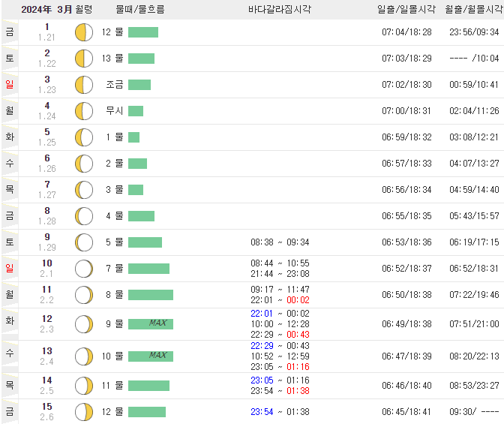504x424 pixels.
Task: Click the red time 00:43 on March 12
Action: [298, 335]
